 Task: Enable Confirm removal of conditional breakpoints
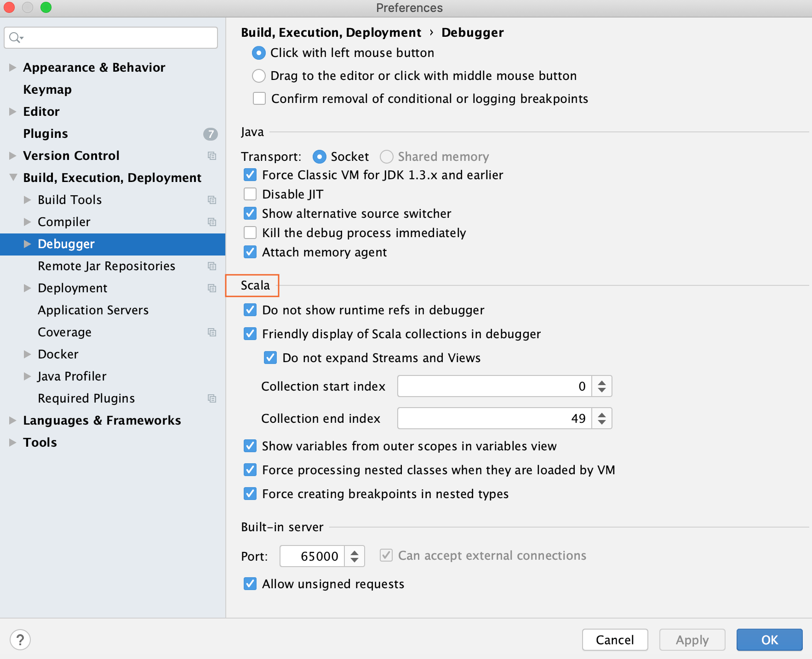[x=259, y=99]
